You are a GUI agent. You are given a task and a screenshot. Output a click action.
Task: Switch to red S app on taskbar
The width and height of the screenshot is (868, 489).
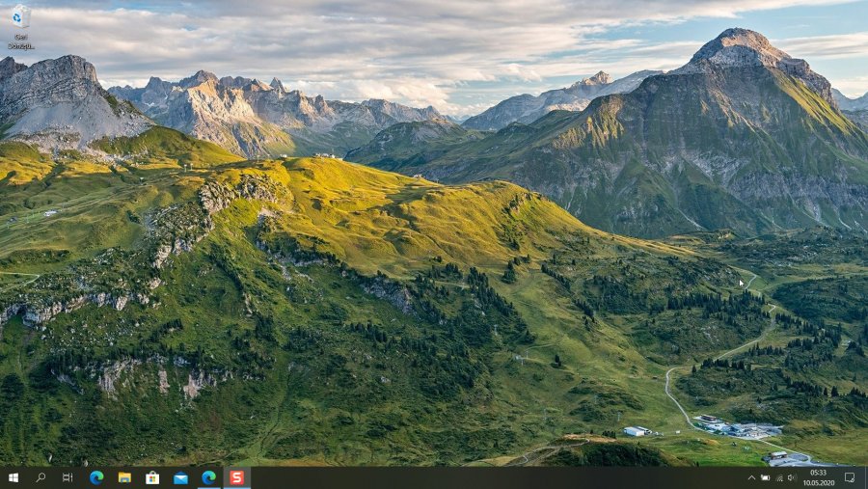(237, 477)
